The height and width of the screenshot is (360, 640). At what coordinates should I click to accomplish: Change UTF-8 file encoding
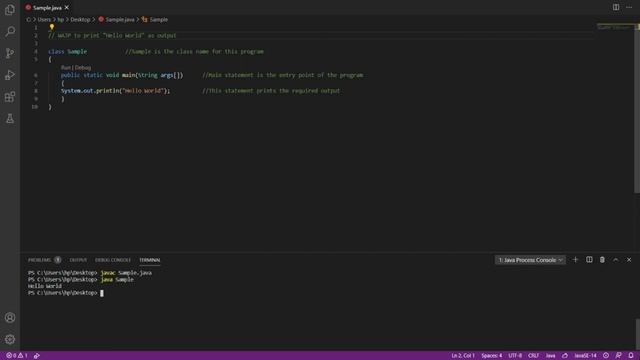(x=515, y=356)
